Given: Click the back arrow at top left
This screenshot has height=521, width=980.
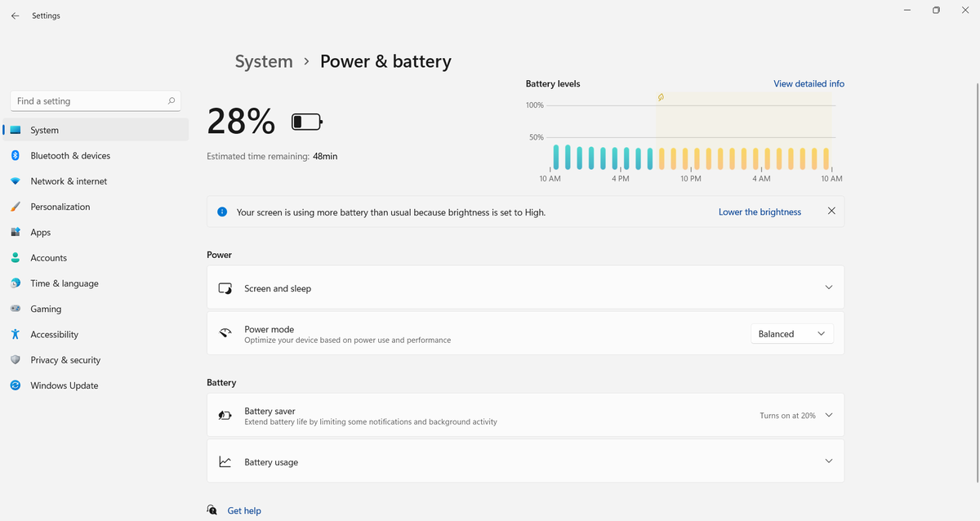Looking at the screenshot, I should pyautogui.click(x=14, y=15).
